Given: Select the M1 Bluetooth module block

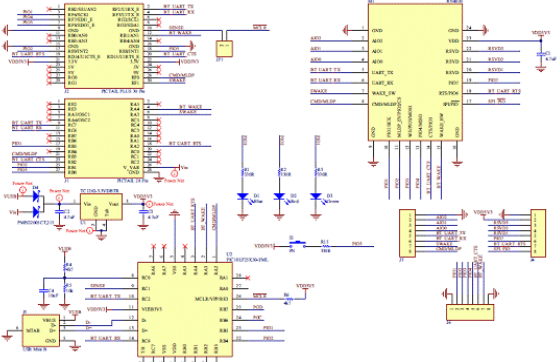Looking at the screenshot, I should pos(415,72).
